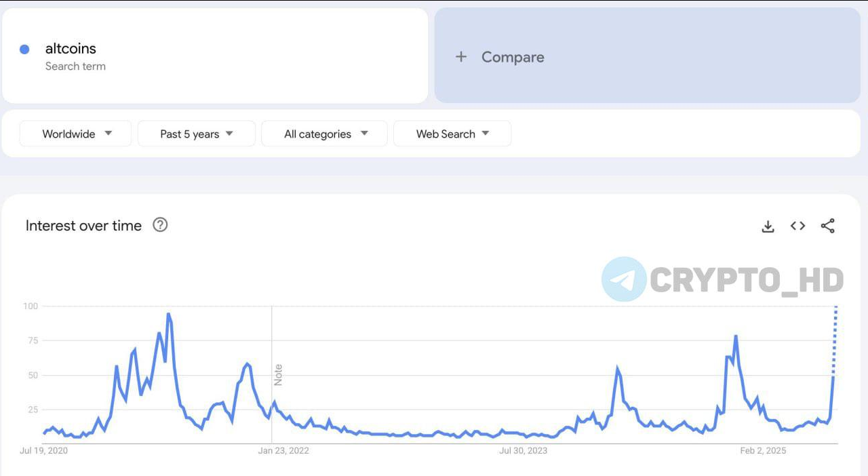Image resolution: width=868 pixels, height=476 pixels.
Task: Add a comparison term with Compare
Action: coord(648,56)
